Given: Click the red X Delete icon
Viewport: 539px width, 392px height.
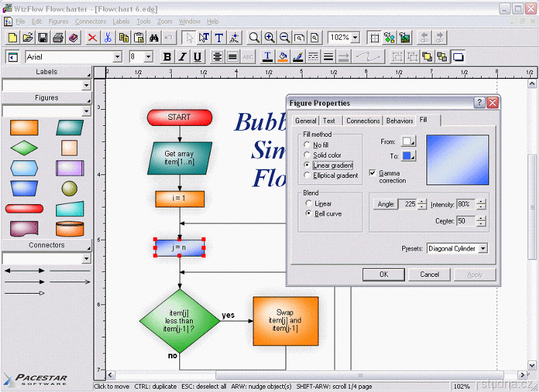Looking at the screenshot, I should pyautogui.click(x=92, y=38).
